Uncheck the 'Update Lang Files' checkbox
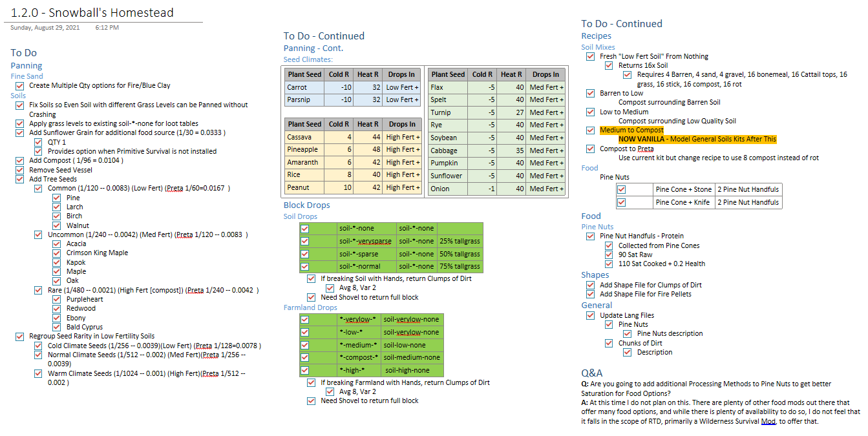This screenshot has width=868, height=436. click(x=590, y=316)
